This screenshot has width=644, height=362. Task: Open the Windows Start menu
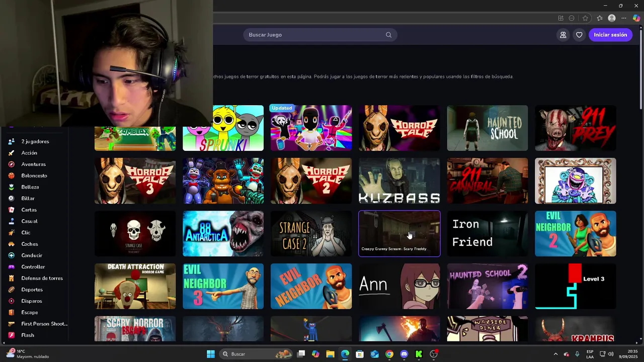pos(211,354)
